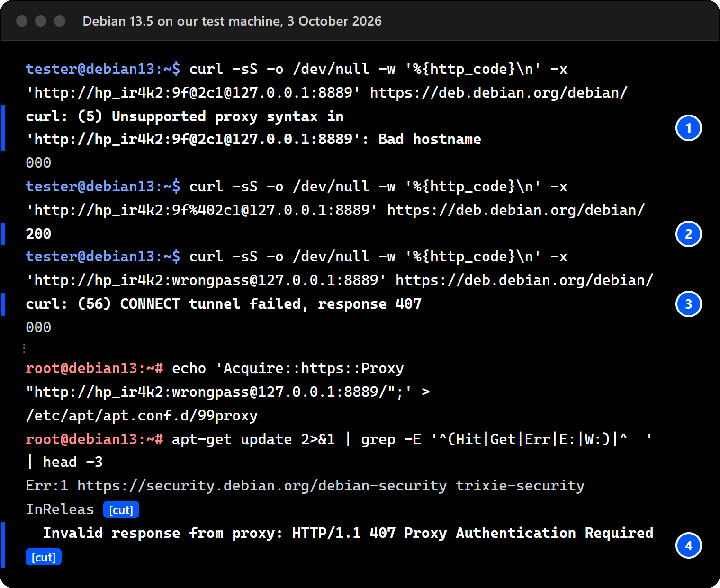Click the [cut] tag on the last line
The width and height of the screenshot is (720, 588).
point(44,557)
